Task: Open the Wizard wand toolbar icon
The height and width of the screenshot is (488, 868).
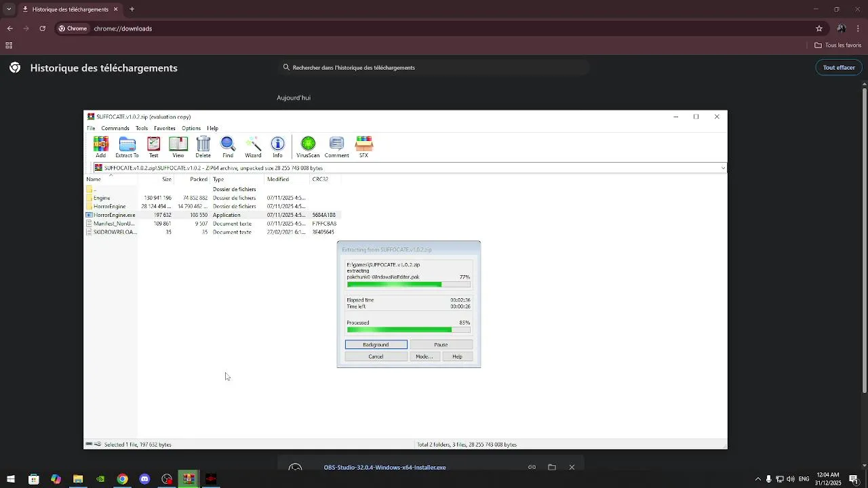Action: click(253, 147)
